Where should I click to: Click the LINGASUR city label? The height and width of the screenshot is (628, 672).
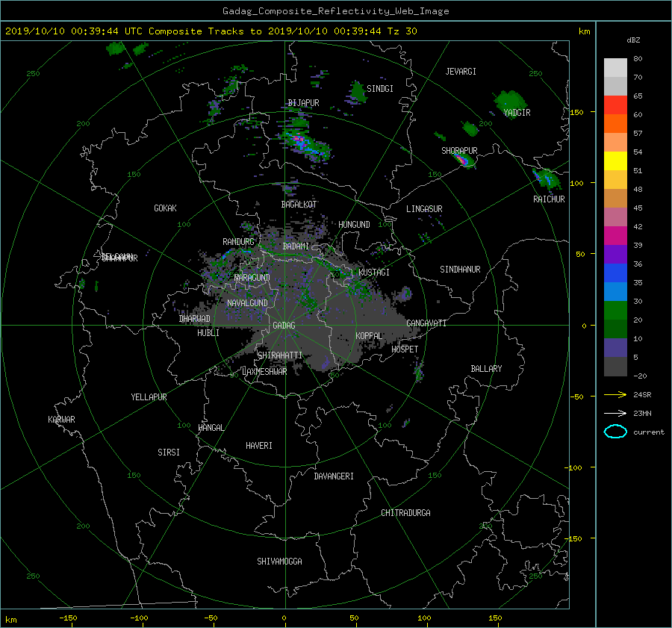tap(424, 209)
